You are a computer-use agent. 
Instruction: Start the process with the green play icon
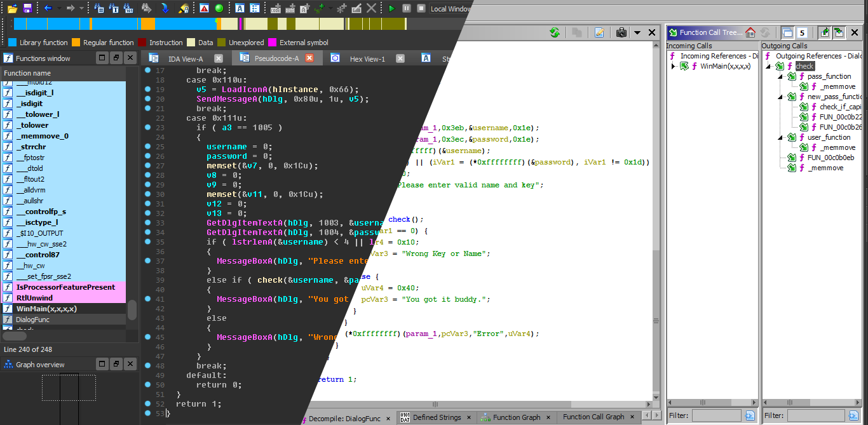click(393, 8)
